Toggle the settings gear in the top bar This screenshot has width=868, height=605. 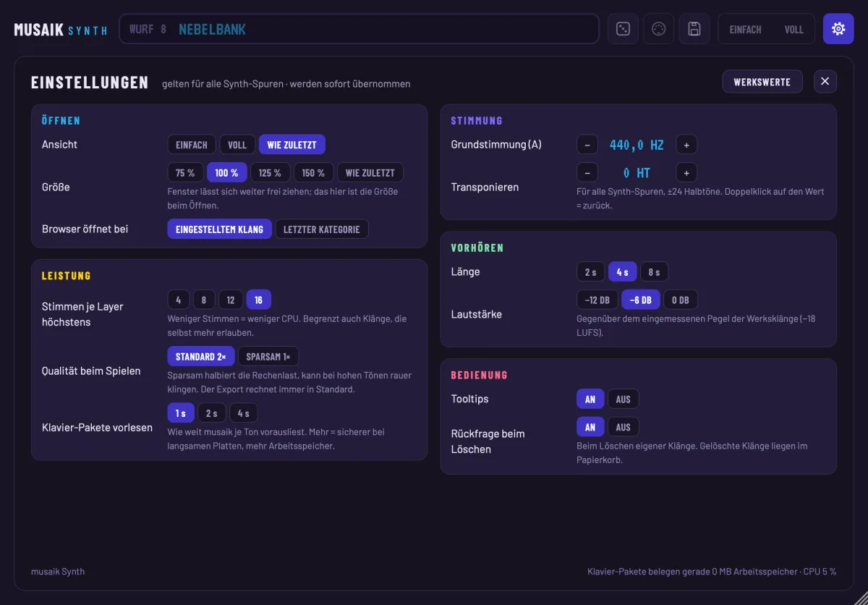838,29
